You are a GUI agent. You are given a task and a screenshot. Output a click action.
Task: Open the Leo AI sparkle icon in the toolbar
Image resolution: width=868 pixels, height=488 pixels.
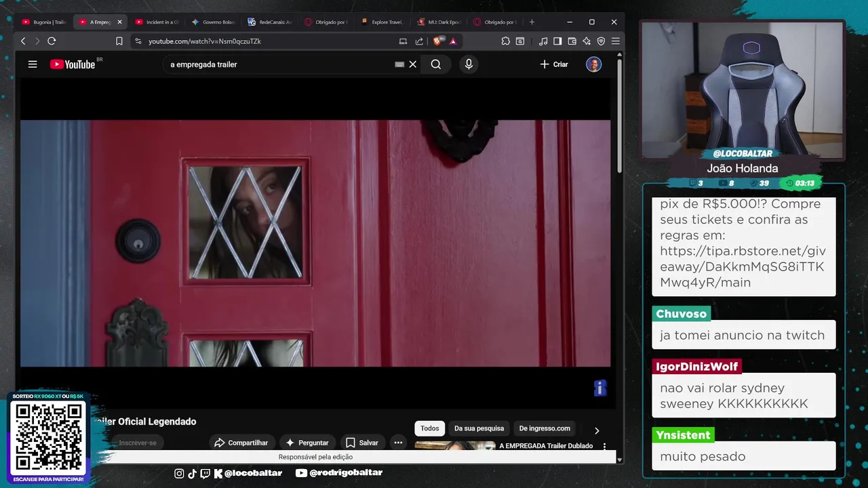click(x=587, y=41)
